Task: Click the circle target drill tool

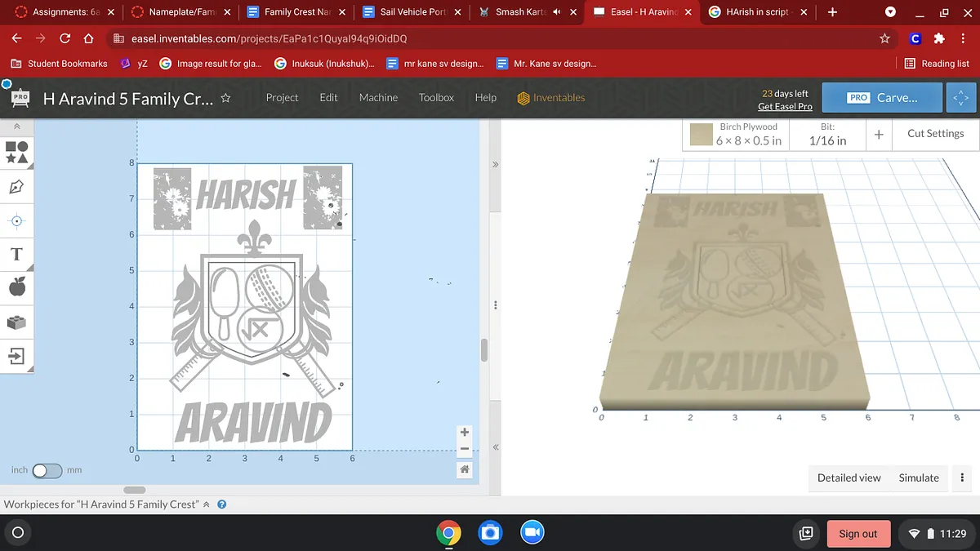Action: coord(17,220)
